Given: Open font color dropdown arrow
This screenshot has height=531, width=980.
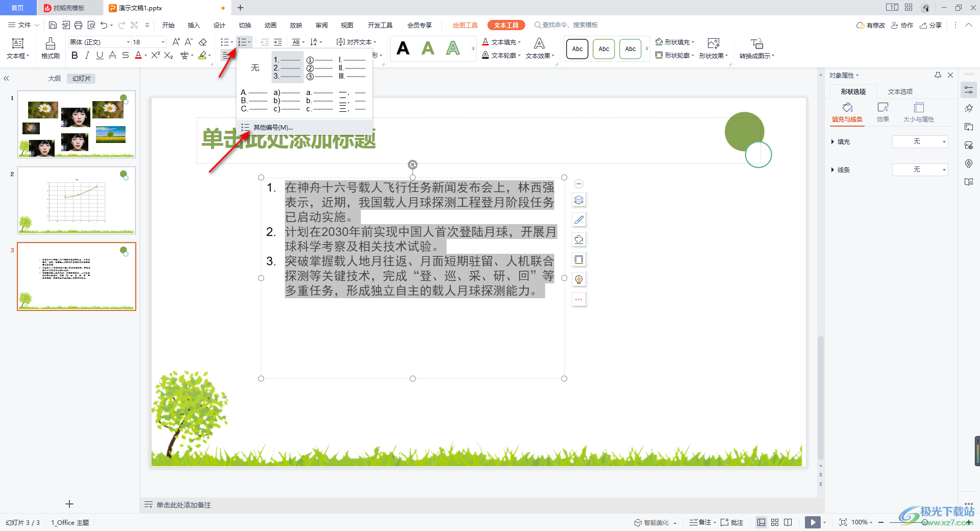Looking at the screenshot, I should pos(145,55).
